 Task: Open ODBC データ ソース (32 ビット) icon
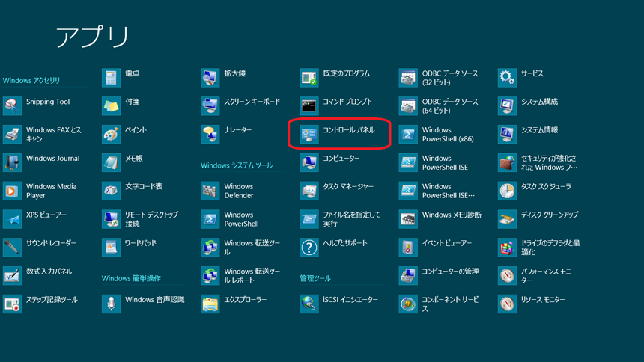click(408, 78)
